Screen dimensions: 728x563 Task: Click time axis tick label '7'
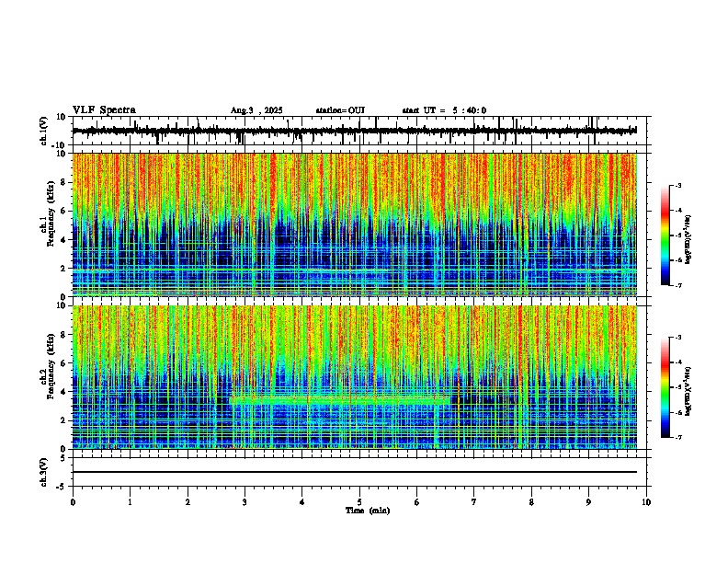(x=474, y=502)
